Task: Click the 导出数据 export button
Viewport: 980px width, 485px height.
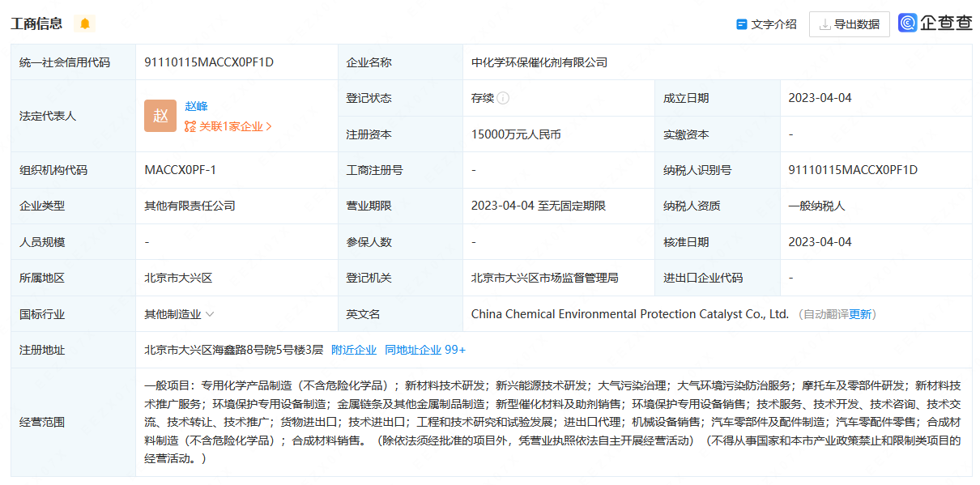Action: 850,24
